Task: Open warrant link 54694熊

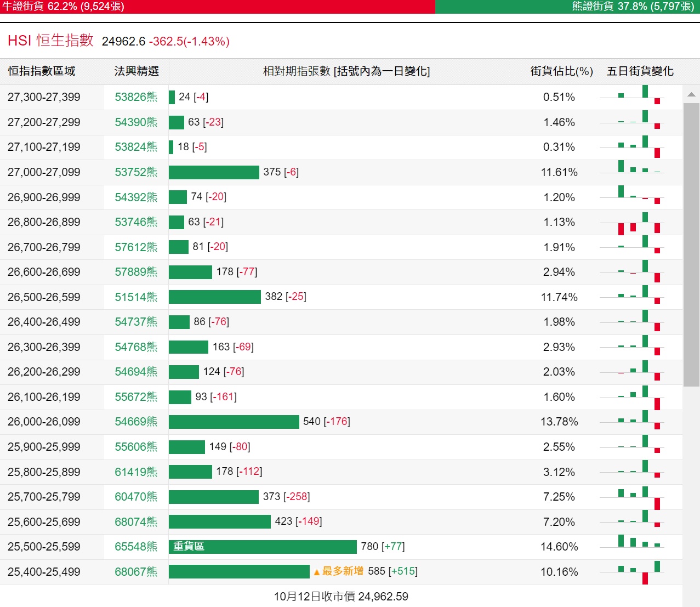Action: pos(136,372)
